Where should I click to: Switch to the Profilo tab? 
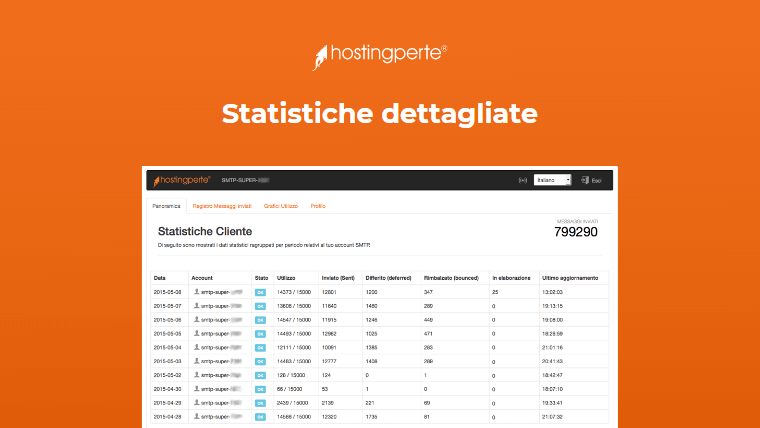(318, 206)
